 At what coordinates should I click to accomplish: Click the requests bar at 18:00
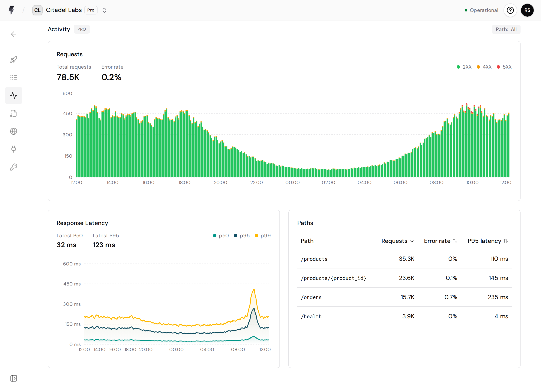click(x=185, y=144)
